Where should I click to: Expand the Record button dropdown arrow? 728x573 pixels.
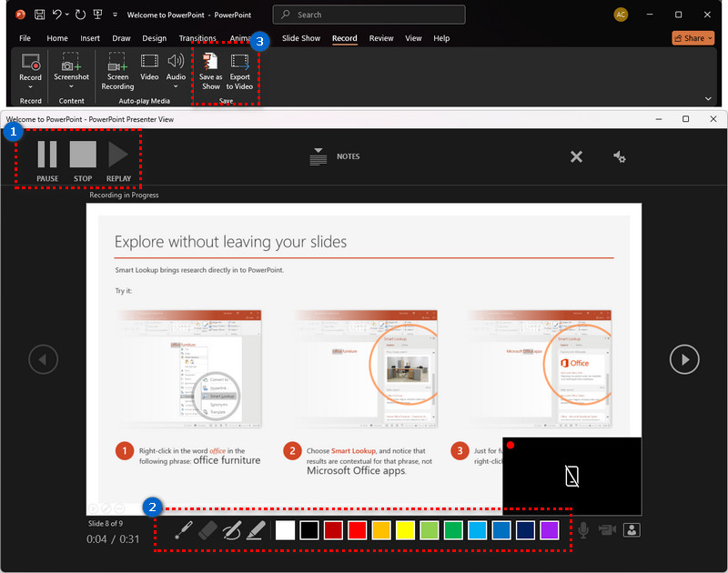(31, 86)
